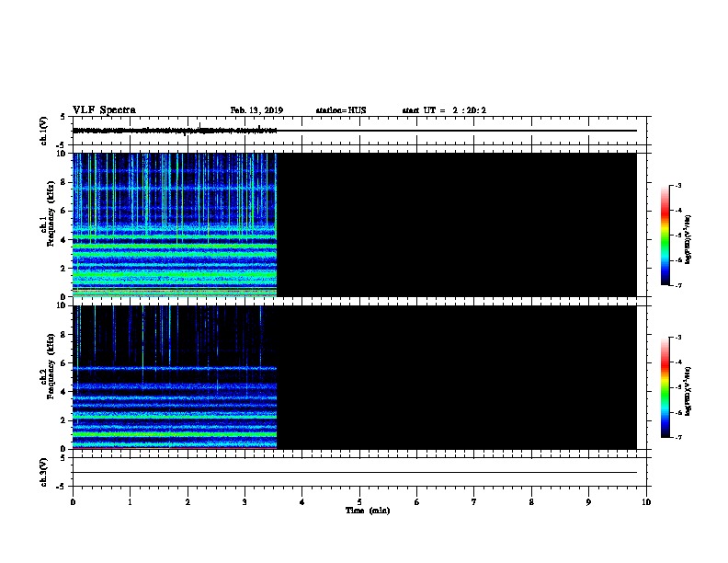Image resolution: width=728 pixels, height=563 pixels.
Task: Click time axis tick label "9"
Action: pos(588,502)
